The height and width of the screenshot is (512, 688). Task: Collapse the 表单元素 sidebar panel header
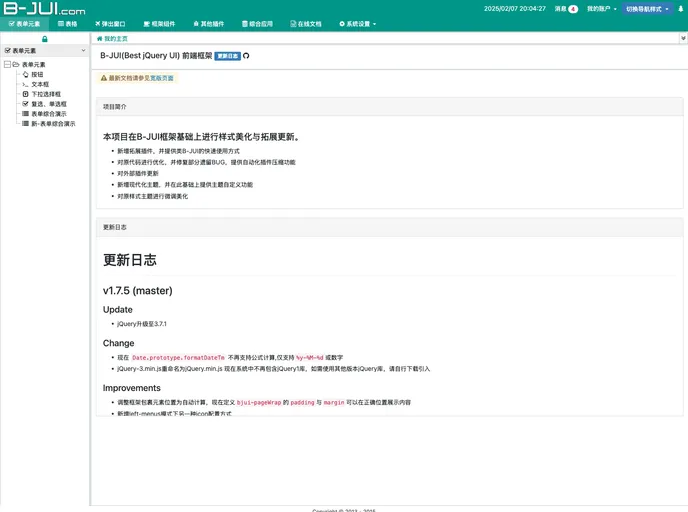[45, 50]
